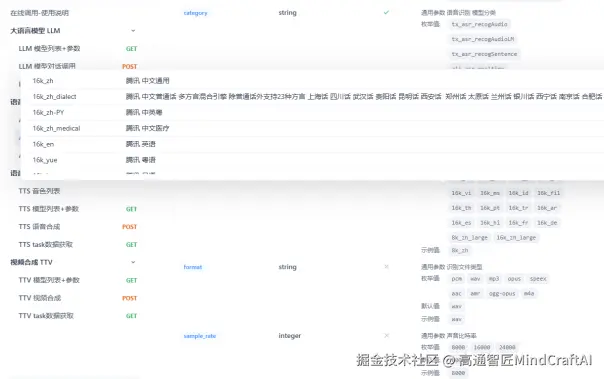
Task: Click the speex format tag
Action: point(538,278)
